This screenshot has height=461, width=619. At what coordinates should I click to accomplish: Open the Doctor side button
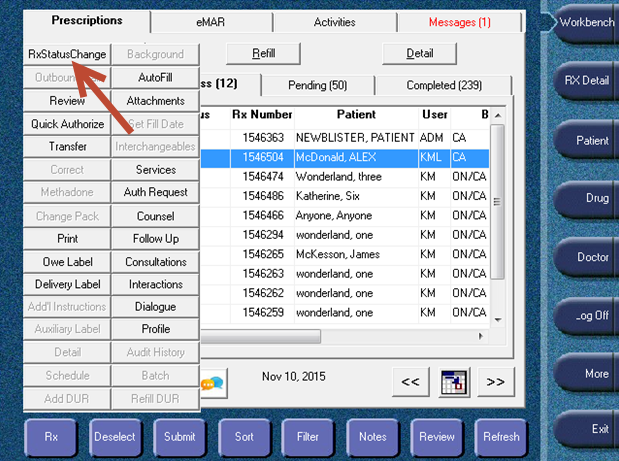pos(586,257)
